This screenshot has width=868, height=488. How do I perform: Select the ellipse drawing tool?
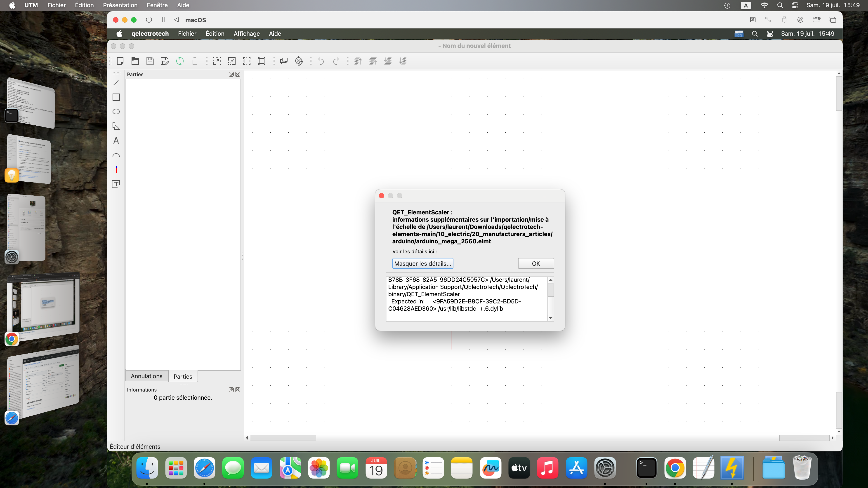pos(116,112)
